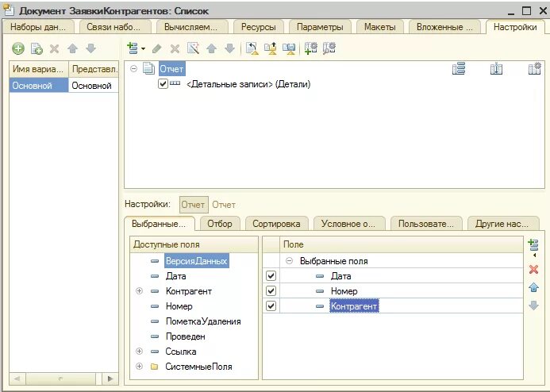Select Проведен in available fields
The image size is (550, 392).
(185, 336)
